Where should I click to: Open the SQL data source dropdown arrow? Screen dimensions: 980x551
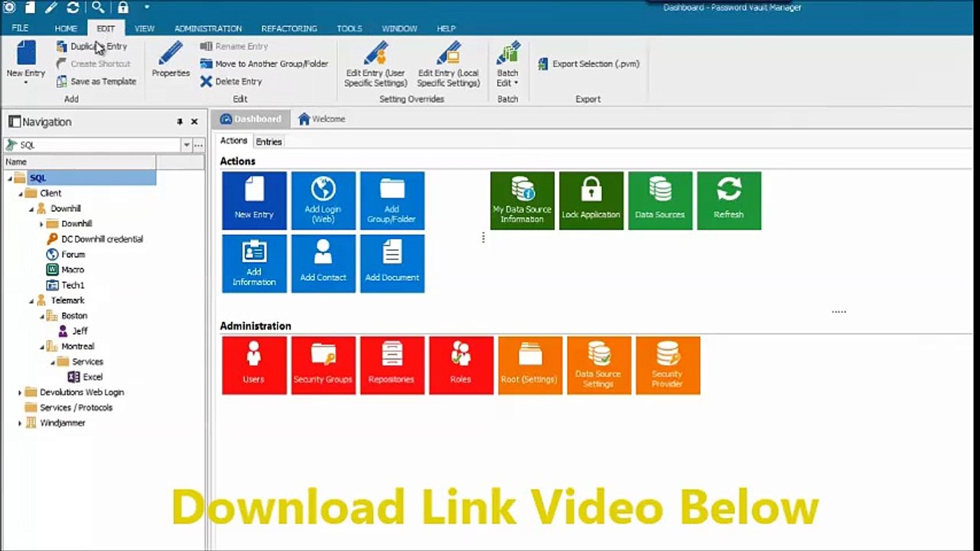[x=186, y=145]
